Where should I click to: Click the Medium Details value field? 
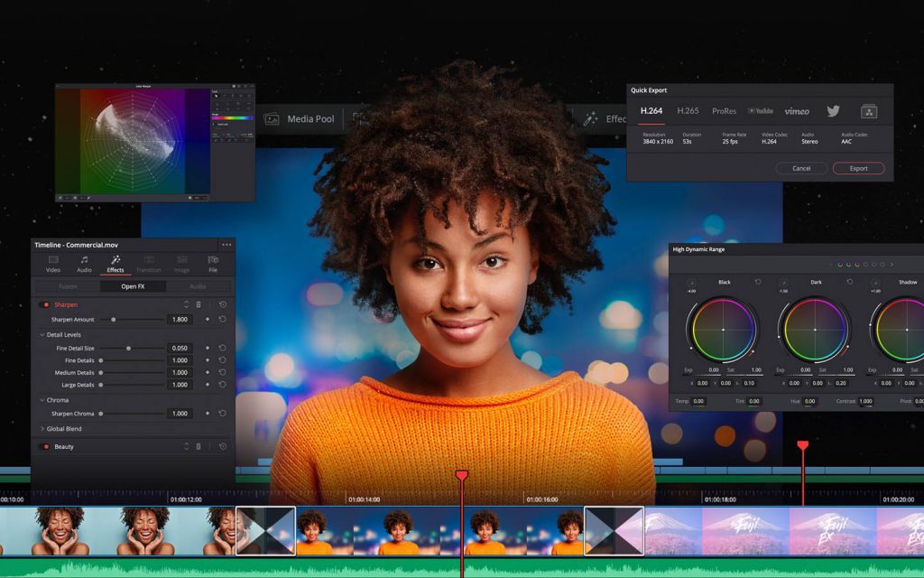tap(180, 372)
